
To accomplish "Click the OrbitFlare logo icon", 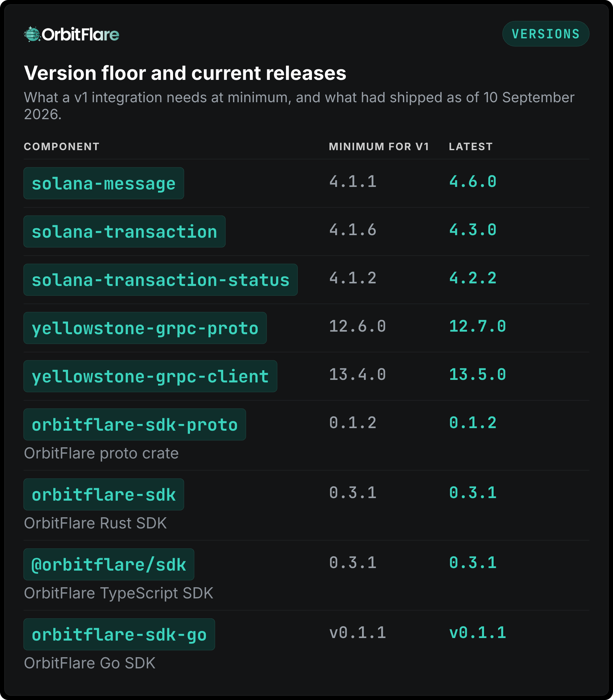I will pyautogui.click(x=32, y=34).
